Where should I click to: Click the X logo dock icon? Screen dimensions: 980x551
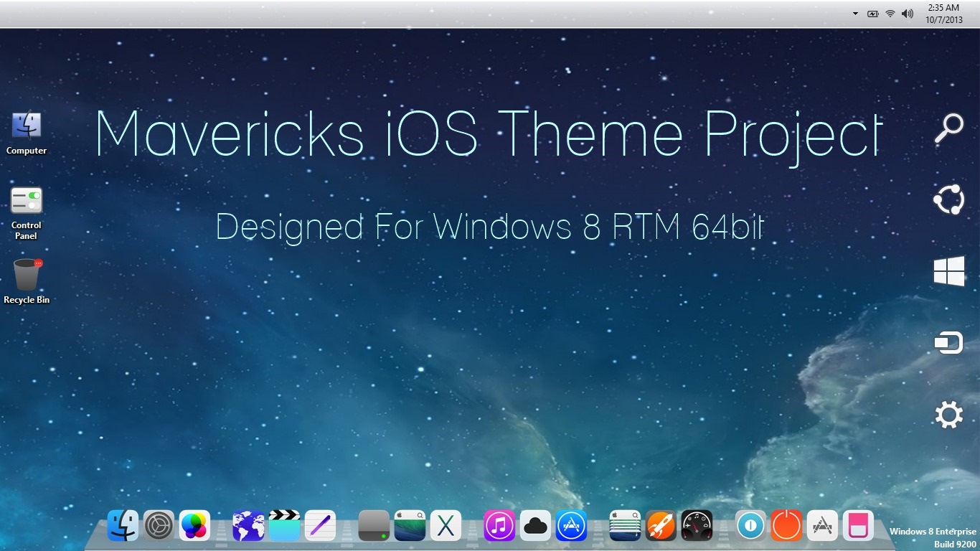pyautogui.click(x=446, y=526)
